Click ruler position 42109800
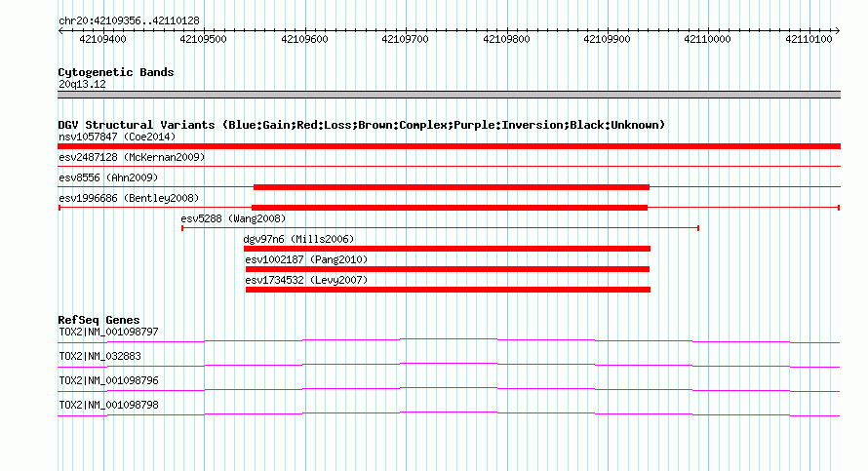This screenshot has height=471, width=868. (506, 39)
